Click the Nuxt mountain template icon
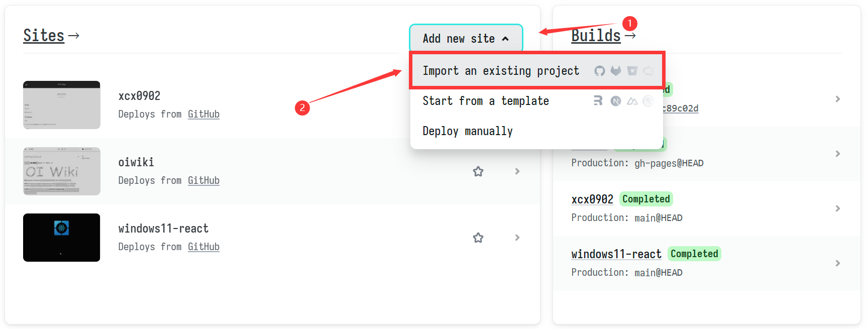Viewport: 868px width, 329px height. pyautogui.click(x=632, y=101)
